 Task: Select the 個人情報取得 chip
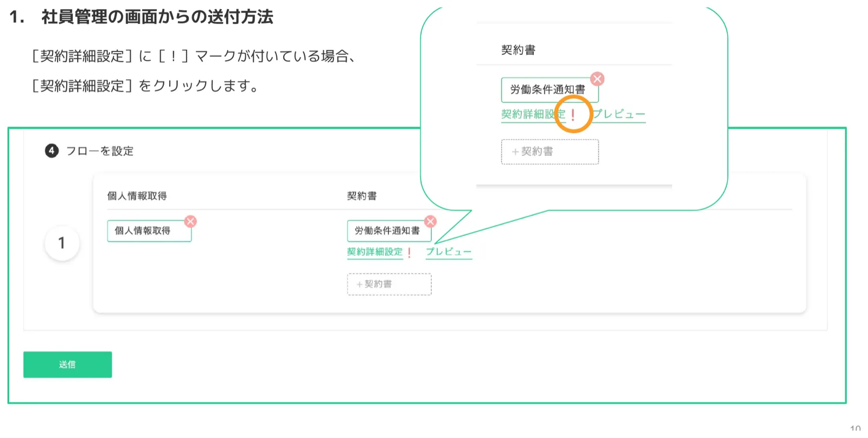point(149,231)
